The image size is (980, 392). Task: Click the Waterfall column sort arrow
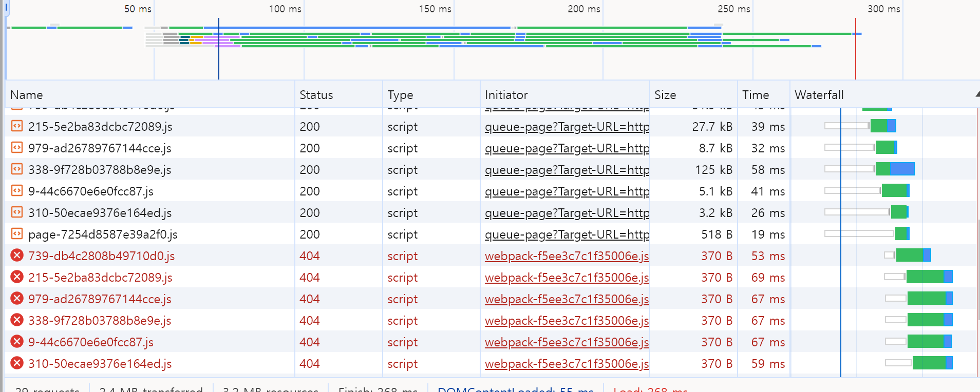(x=976, y=94)
